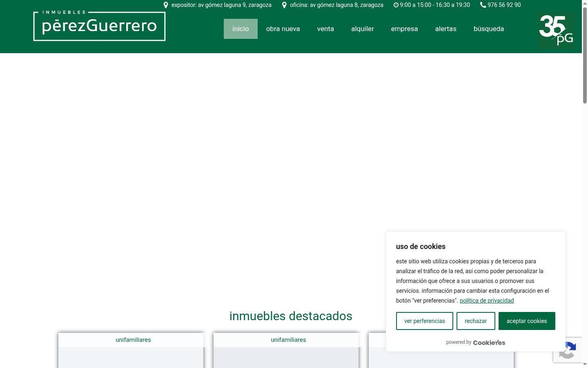Click the map pin icon beside oficina address
The image size is (588, 368).
point(284,5)
